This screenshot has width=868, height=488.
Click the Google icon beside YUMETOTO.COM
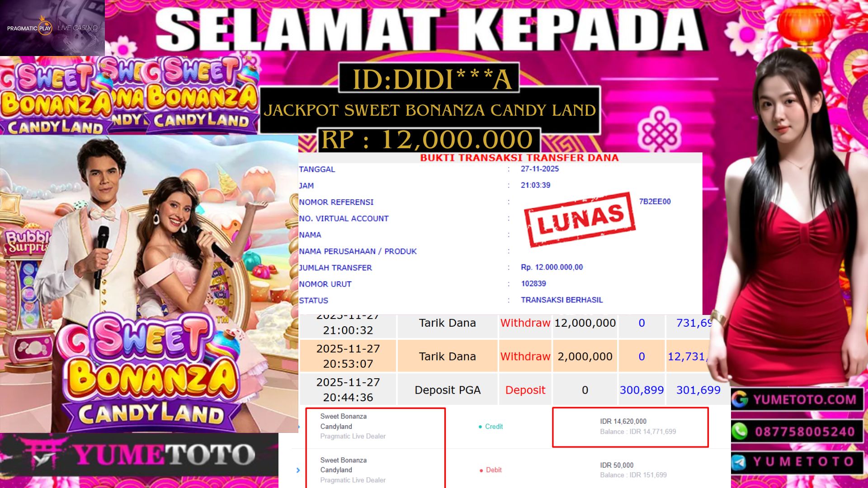(x=740, y=399)
